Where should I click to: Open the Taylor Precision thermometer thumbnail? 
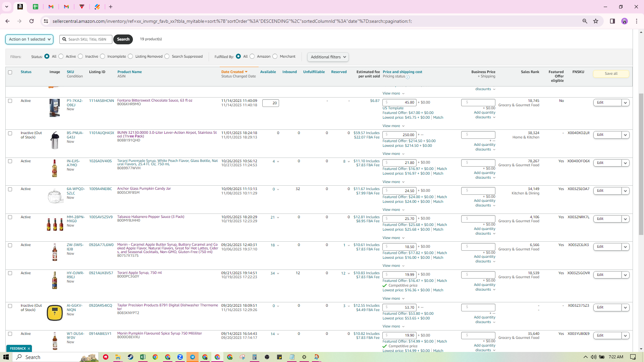tap(55, 313)
